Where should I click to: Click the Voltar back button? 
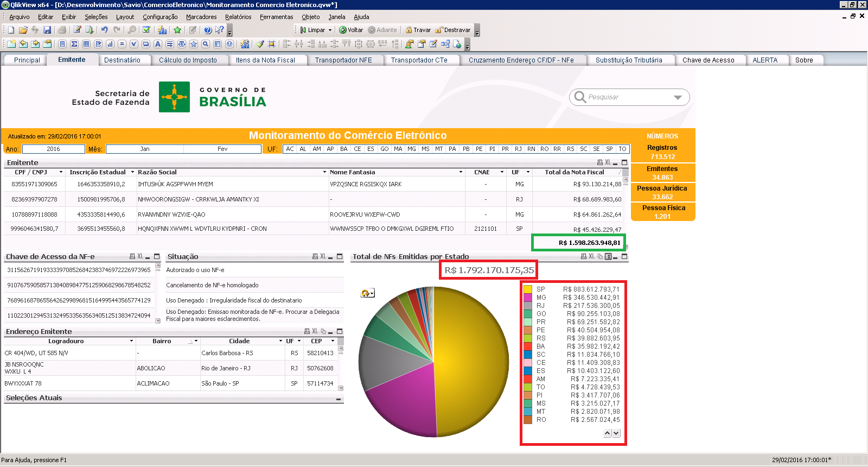351,30
